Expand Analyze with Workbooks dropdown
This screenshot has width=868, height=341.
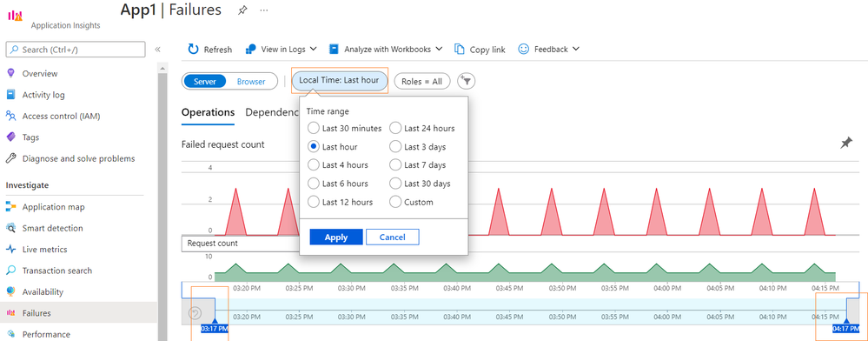439,49
